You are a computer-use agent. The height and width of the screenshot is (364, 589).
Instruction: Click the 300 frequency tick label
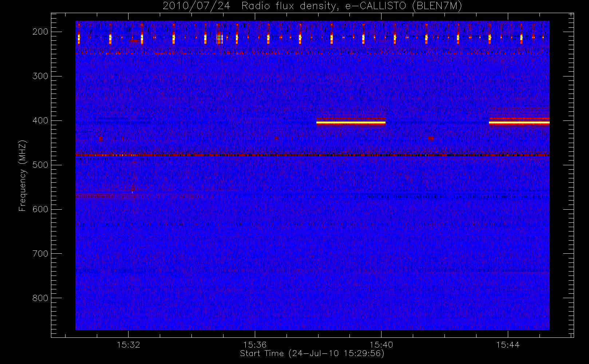click(40, 76)
